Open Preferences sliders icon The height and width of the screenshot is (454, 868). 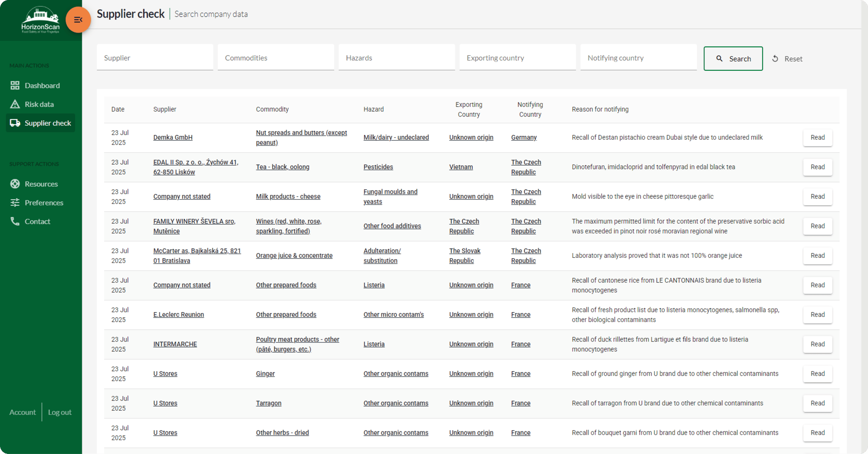pos(15,203)
